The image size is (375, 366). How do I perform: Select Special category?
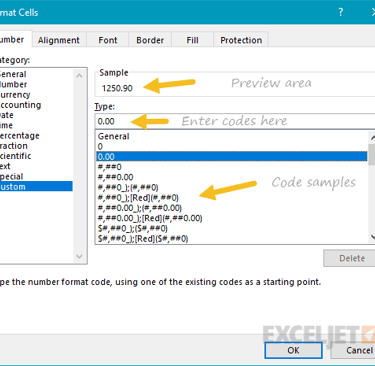(x=36, y=176)
